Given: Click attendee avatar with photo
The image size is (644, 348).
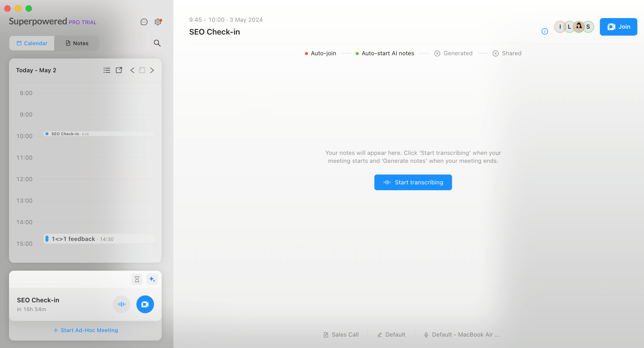Looking at the screenshot, I should coord(579,27).
